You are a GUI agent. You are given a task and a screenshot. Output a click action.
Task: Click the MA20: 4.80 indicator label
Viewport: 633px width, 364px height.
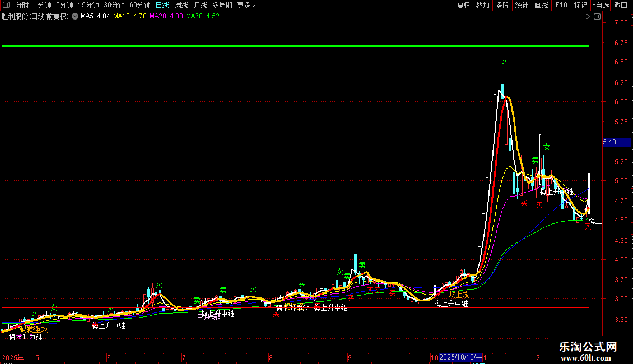(x=166, y=17)
